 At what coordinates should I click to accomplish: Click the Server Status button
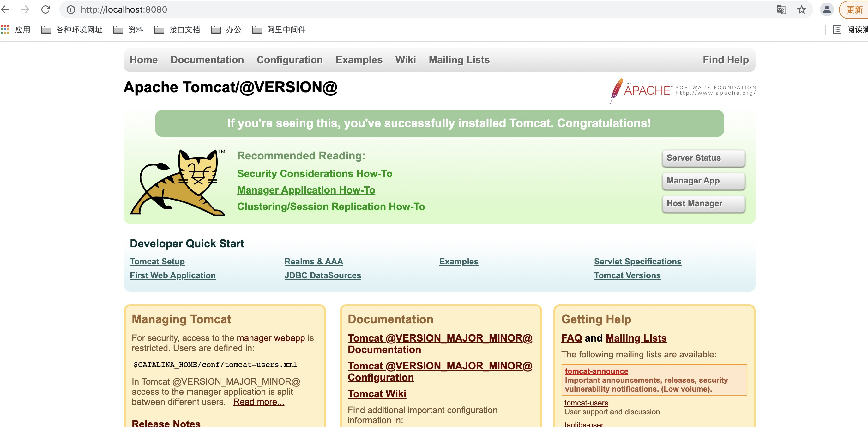click(x=702, y=158)
